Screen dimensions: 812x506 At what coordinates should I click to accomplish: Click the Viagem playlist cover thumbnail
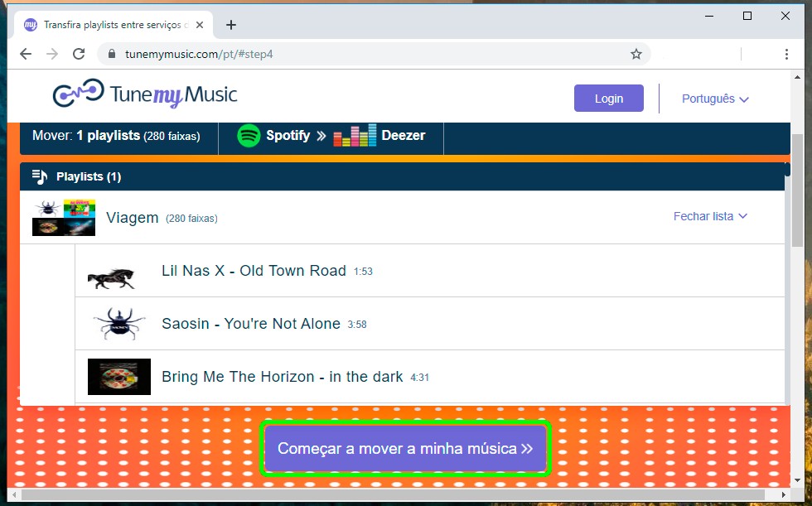pos(64,218)
